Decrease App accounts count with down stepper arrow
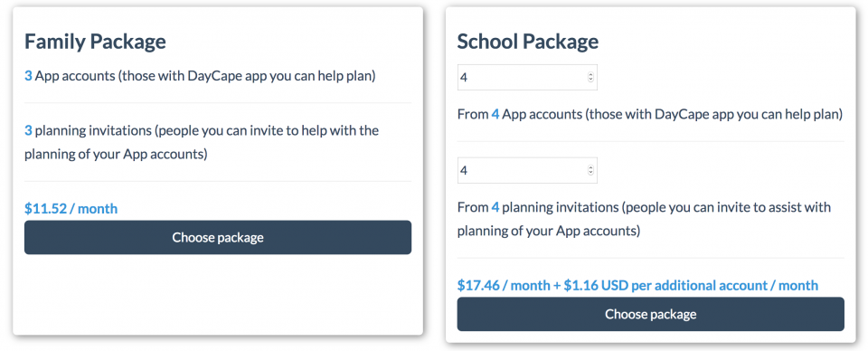Screen dimensions: 868x351 coord(590,80)
